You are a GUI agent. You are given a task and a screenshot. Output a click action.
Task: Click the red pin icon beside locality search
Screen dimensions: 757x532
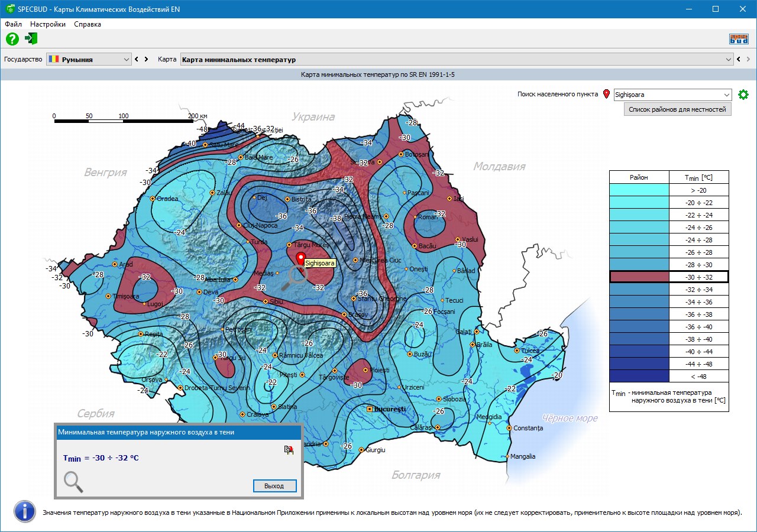coord(606,94)
